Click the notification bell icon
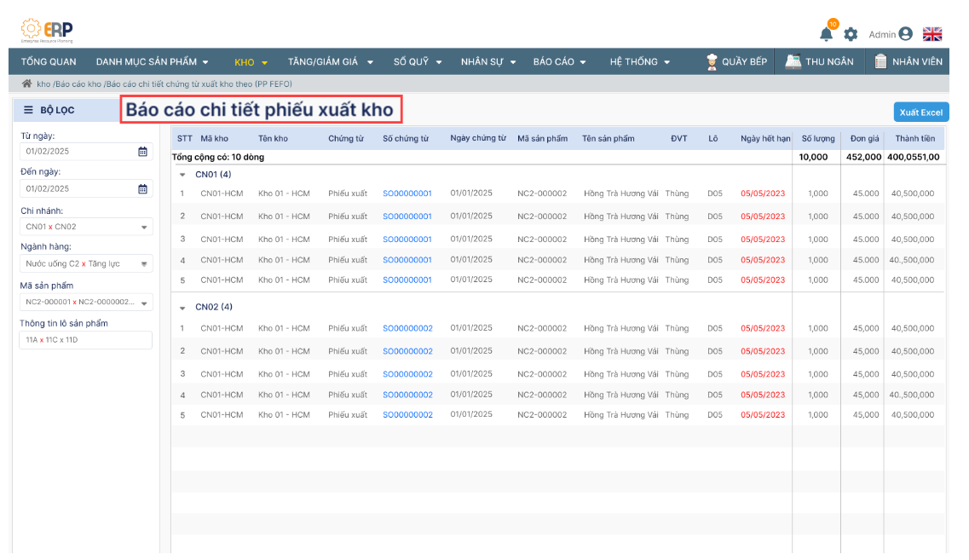Viewport: 969px width, 560px height. pos(826,34)
